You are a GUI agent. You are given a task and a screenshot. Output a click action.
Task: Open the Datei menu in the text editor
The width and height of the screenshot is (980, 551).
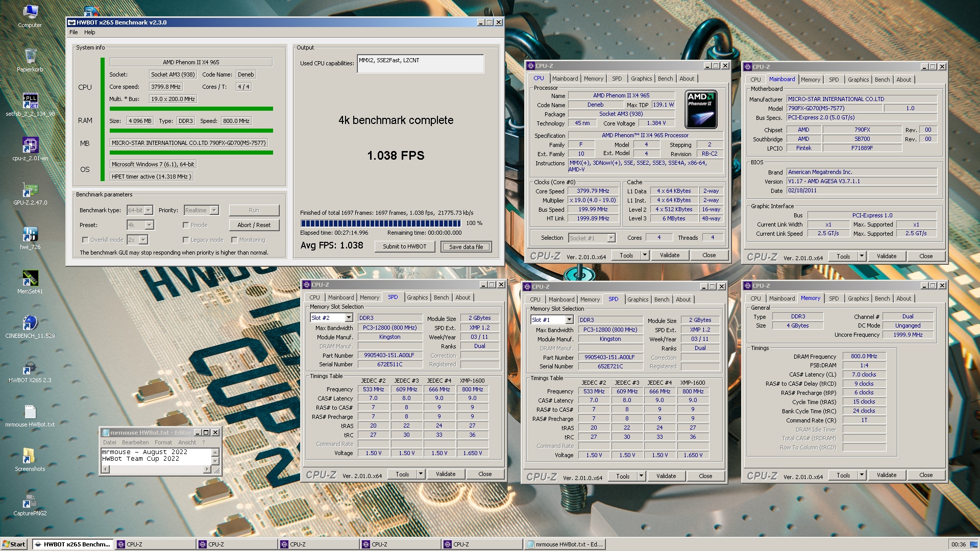[110, 442]
